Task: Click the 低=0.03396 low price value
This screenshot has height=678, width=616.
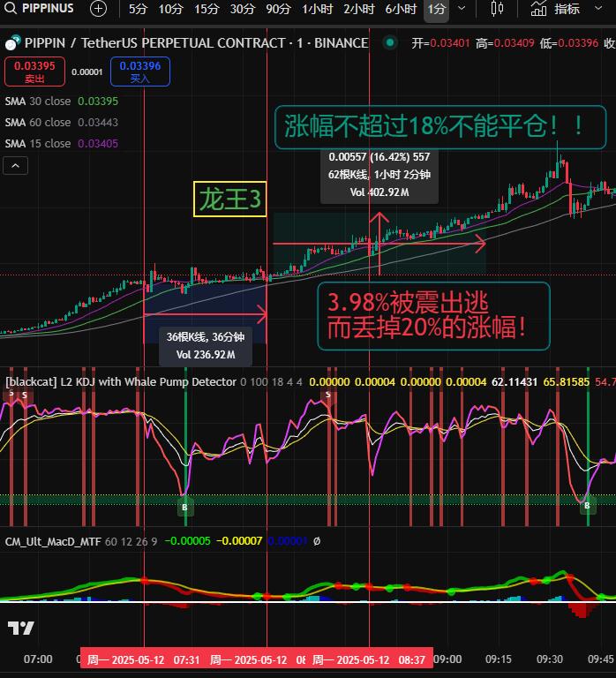Action: click(569, 42)
